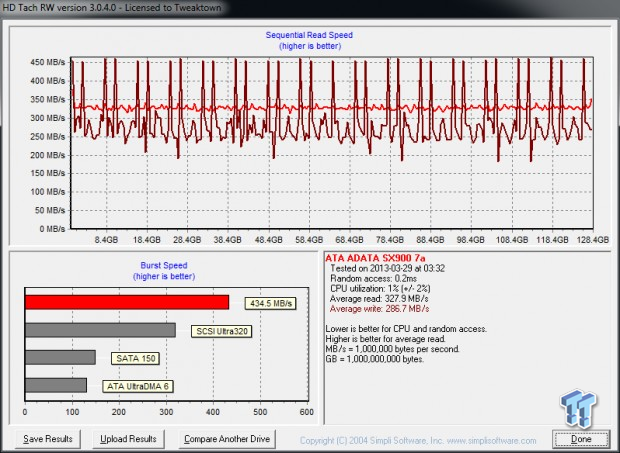The image size is (620, 453).
Task: Select the gray SATA 150 bar
Action: coord(60,357)
